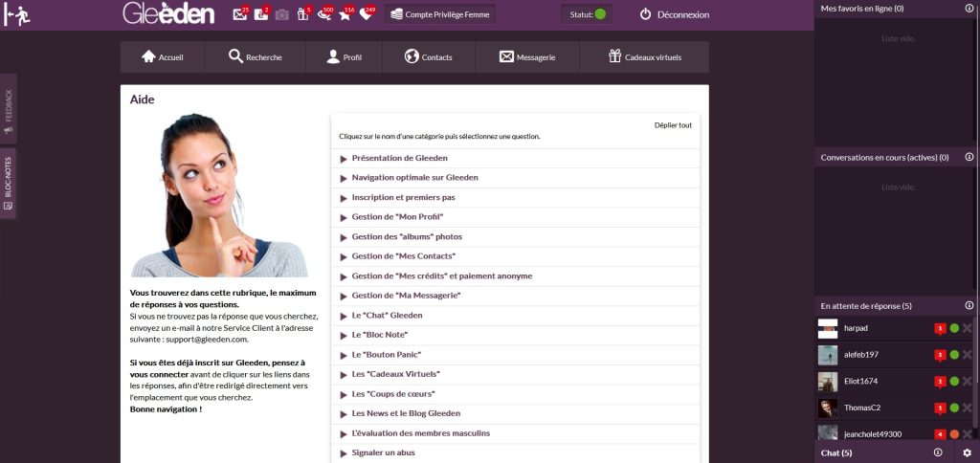
Task: Dismiss harpad's pending chat request
Action: pos(967,328)
